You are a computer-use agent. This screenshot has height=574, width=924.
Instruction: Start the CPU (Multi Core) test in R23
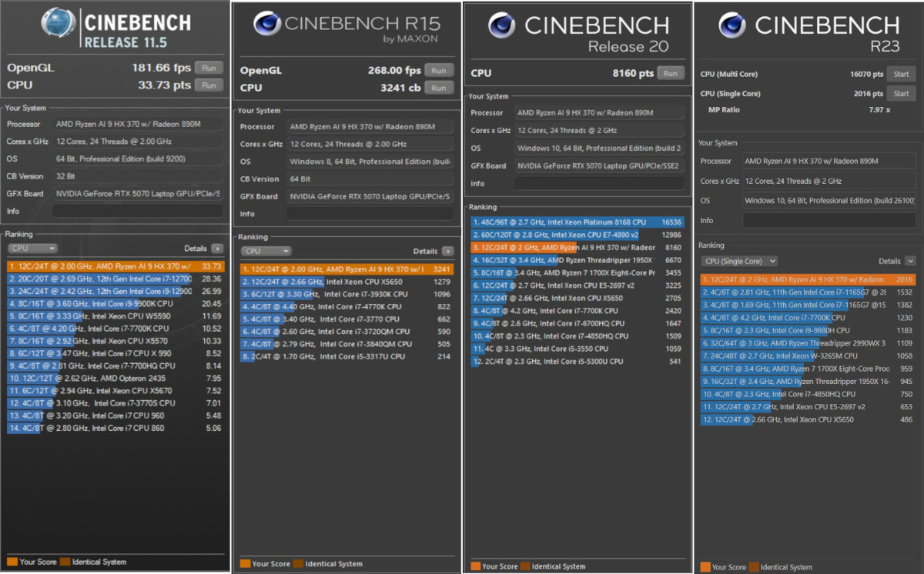901,75
